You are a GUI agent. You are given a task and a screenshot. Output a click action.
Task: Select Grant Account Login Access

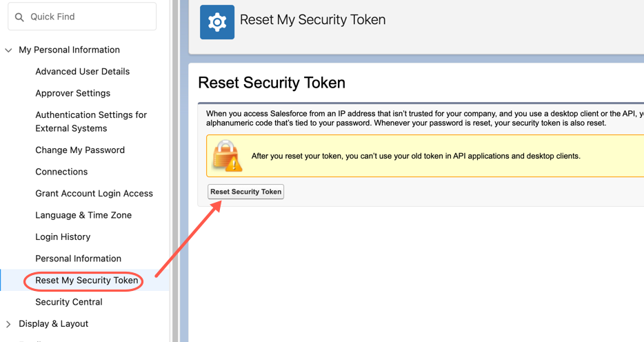(94, 193)
